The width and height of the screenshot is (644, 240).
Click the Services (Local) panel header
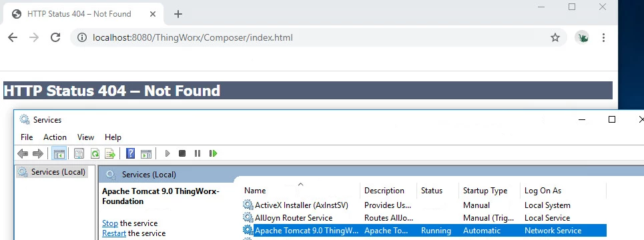pyautogui.click(x=149, y=175)
